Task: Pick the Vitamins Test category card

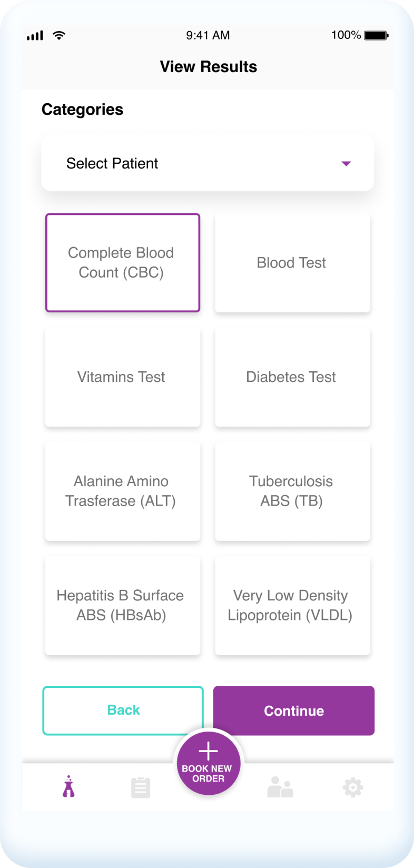Action: (123, 377)
